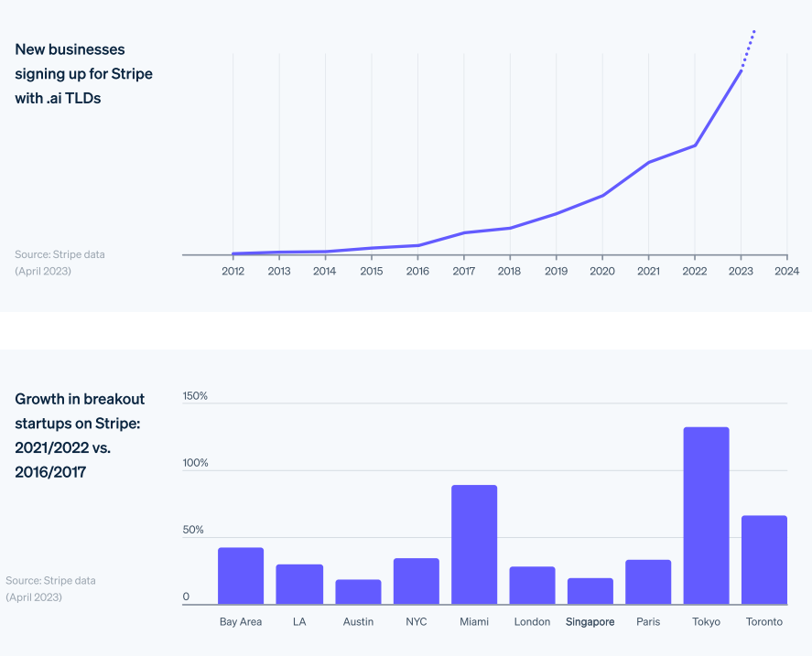Click the "Growth in breakout startups on Stripe" title
Image resolution: width=812 pixels, height=656 pixels.
click(80, 436)
